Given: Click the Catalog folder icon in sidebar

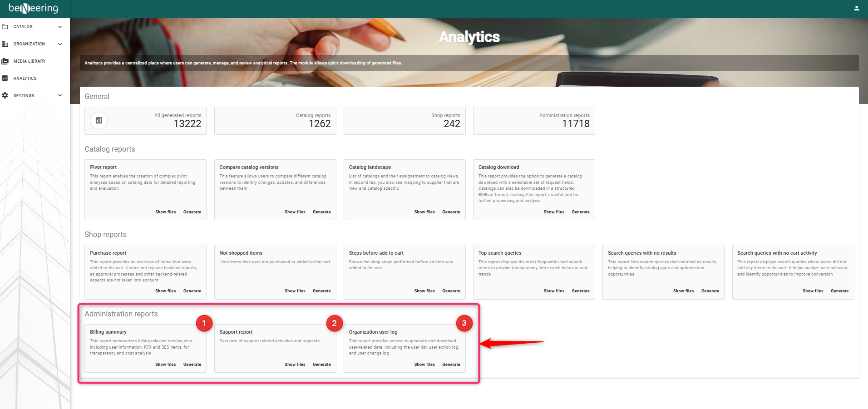Looking at the screenshot, I should 5,27.
